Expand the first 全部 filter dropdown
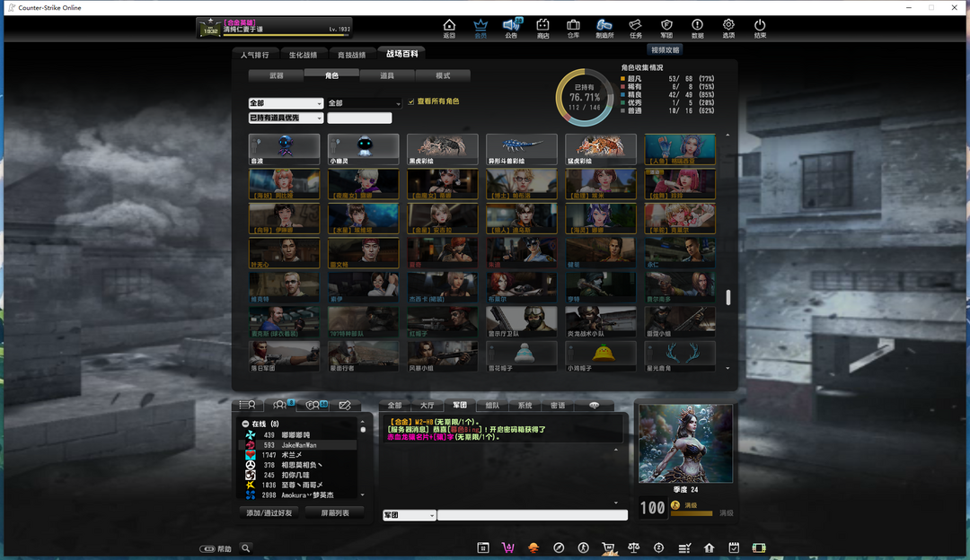 (286, 103)
